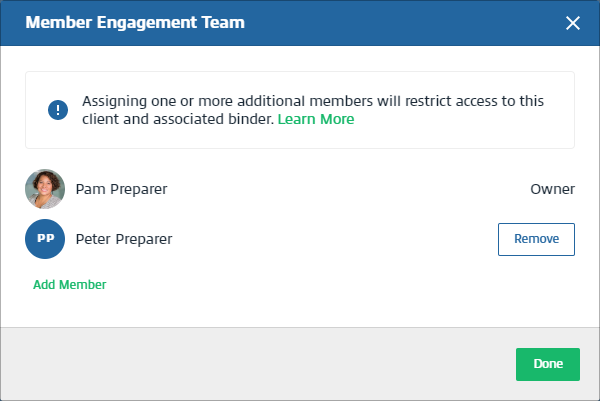Image resolution: width=600 pixels, height=401 pixels.
Task: Click empty space between Peter Preparer and Remove
Action: click(x=340, y=240)
